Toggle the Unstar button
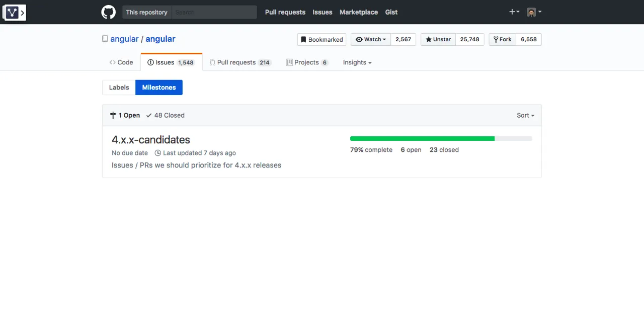644x330 pixels. coord(438,40)
